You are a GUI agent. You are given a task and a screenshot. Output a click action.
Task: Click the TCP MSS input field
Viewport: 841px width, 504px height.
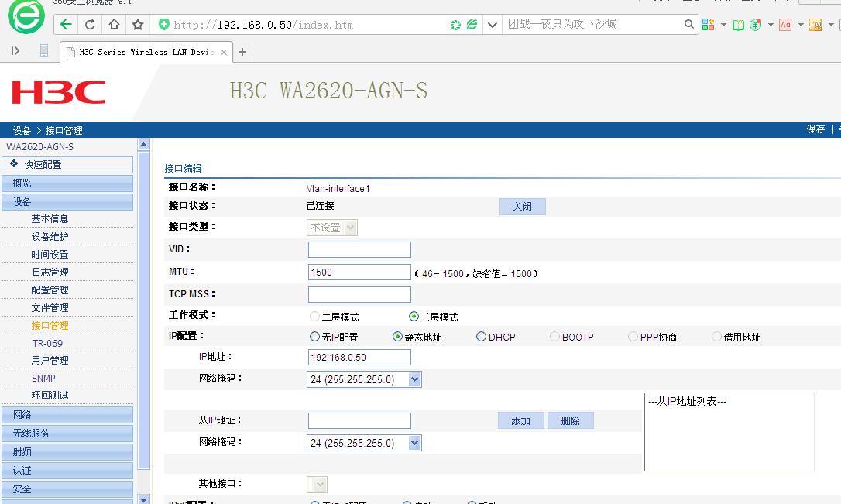[x=359, y=294]
